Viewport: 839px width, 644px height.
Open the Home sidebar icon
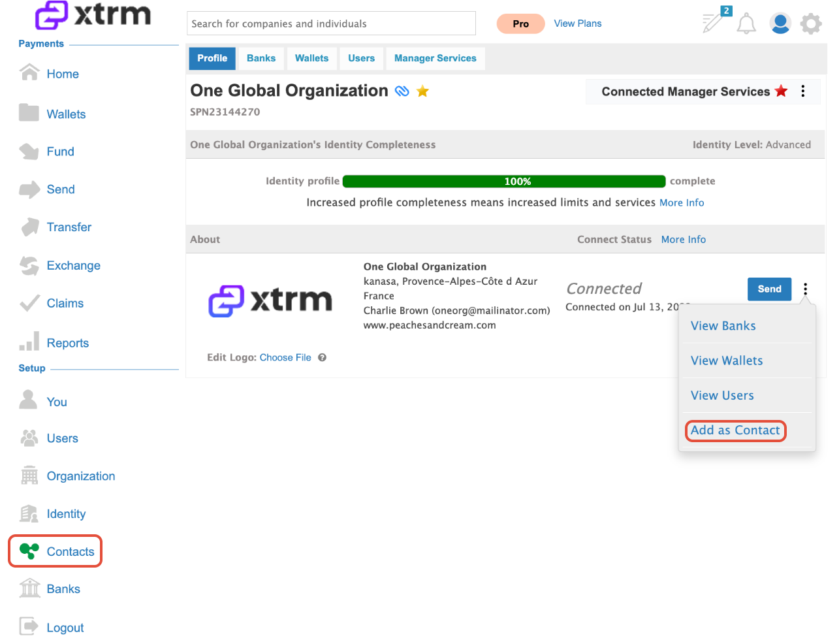coord(29,72)
